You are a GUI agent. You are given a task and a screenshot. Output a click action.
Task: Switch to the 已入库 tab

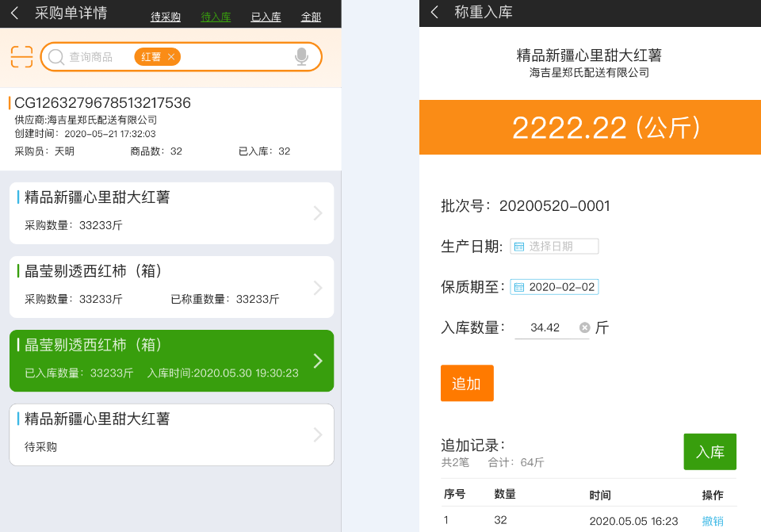coord(266,17)
